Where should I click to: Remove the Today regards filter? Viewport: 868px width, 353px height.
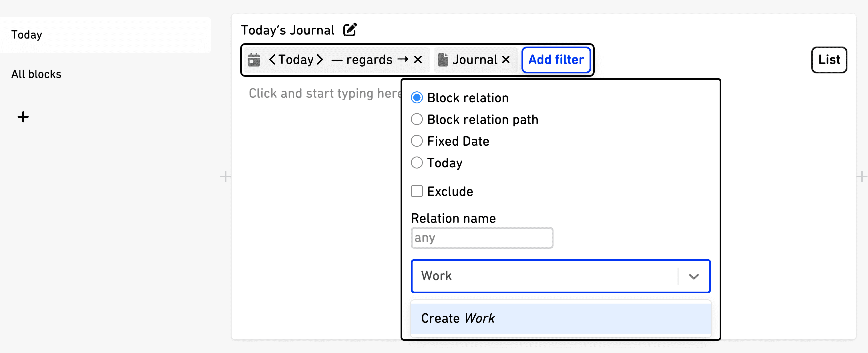click(x=418, y=60)
